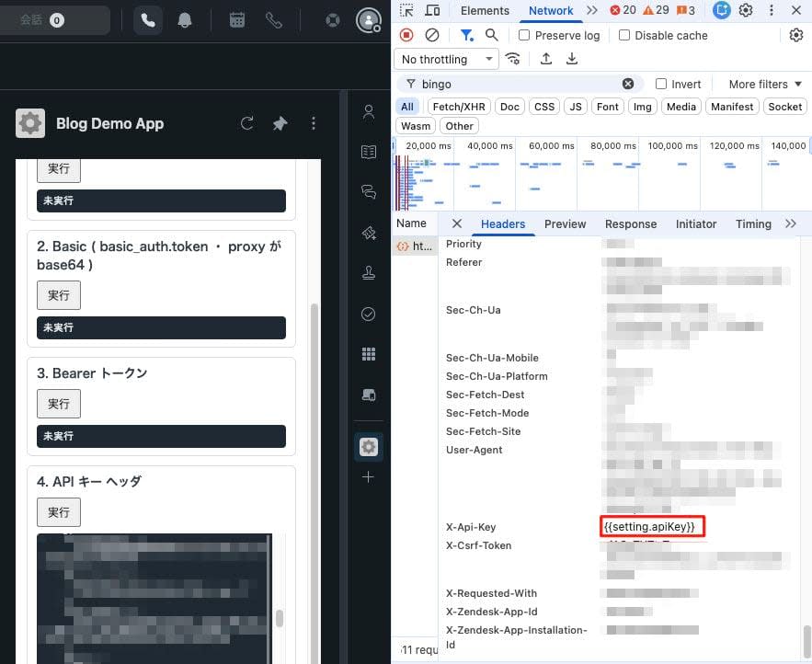Click the import HAR upload arrow icon
This screenshot has width=812, height=664.
click(x=546, y=59)
